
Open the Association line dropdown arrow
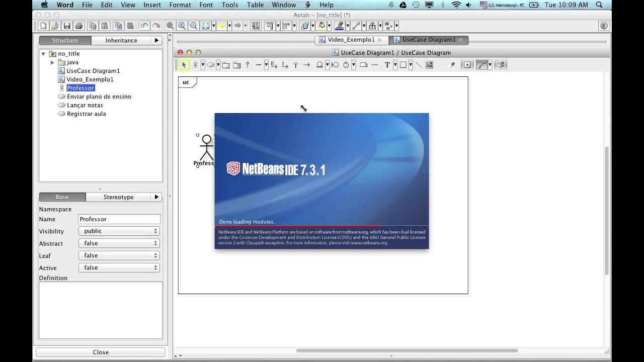point(266,65)
